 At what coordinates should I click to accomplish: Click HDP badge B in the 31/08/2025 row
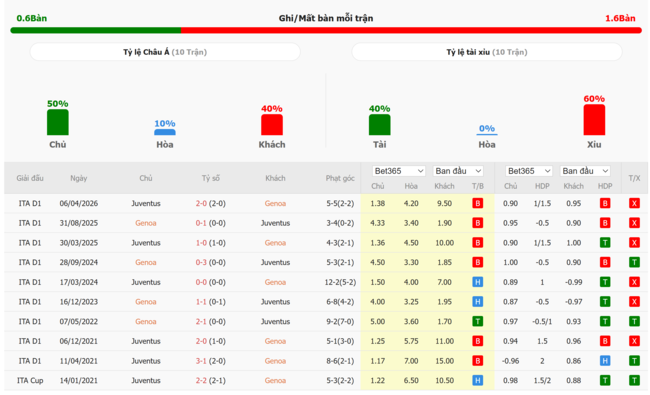[x=605, y=223]
